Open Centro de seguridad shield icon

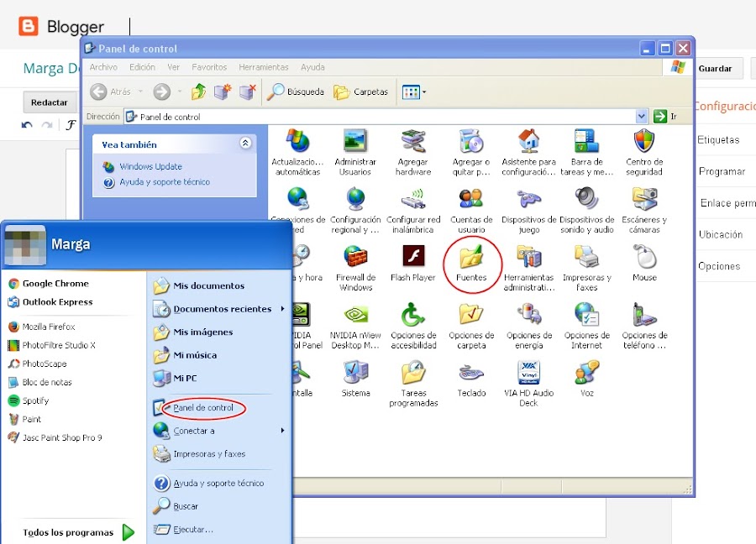pos(644,141)
